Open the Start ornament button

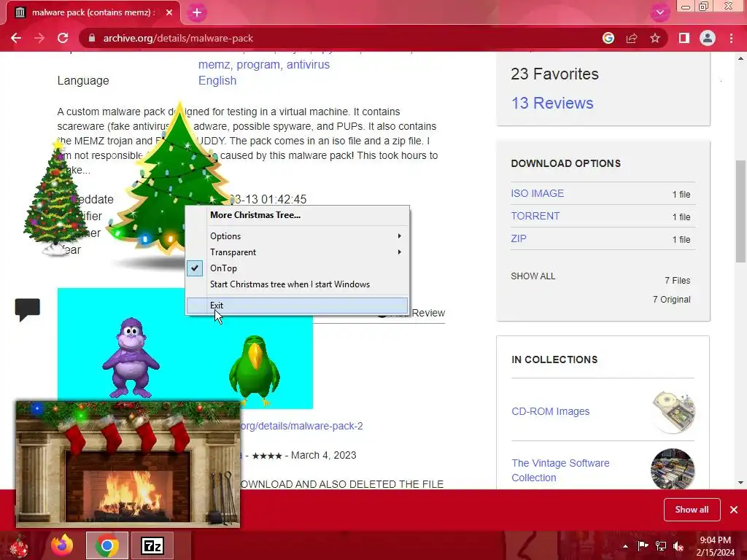point(19,545)
